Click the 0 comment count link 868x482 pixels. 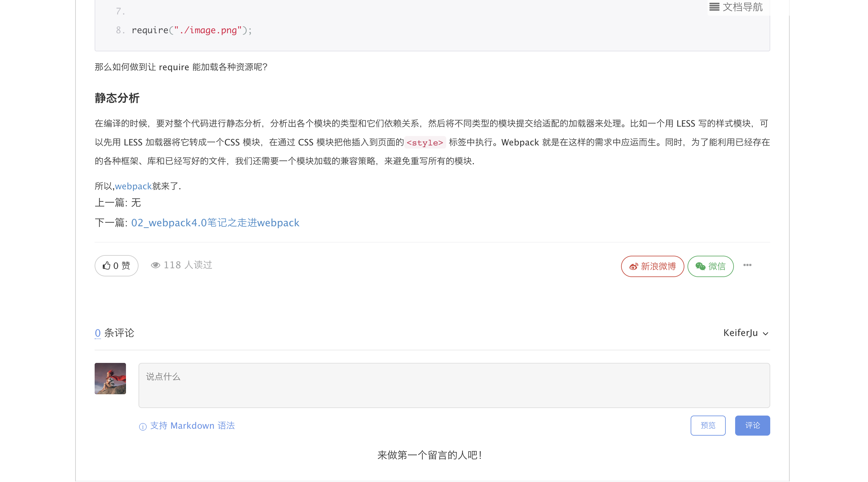click(x=98, y=333)
